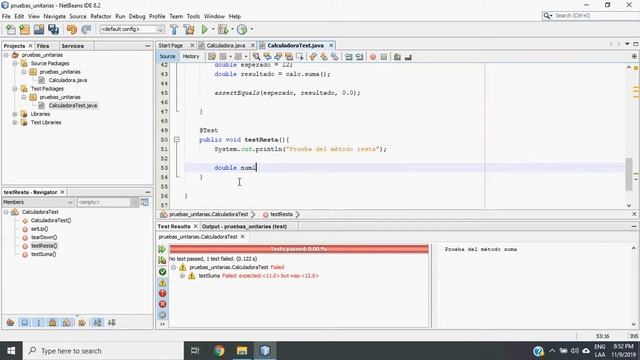Click the Navigator filter input field
This screenshot has height=360, width=640.
tap(104, 202)
